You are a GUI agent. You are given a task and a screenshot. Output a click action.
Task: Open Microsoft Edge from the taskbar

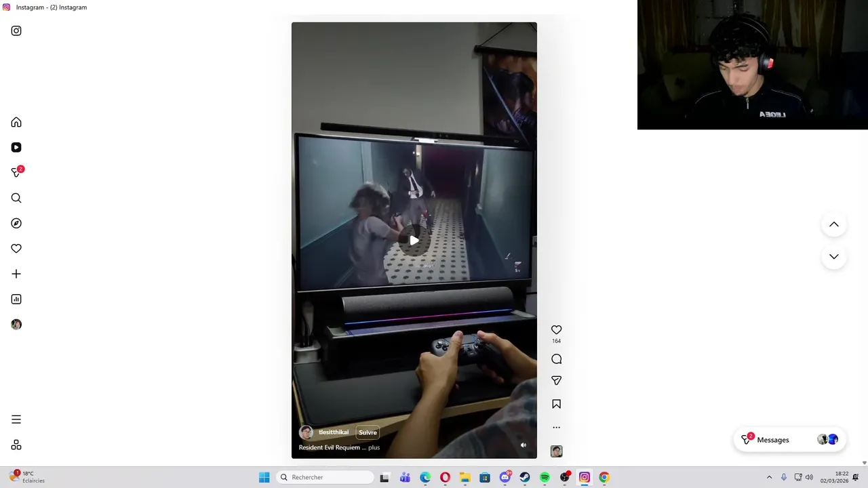[x=425, y=477]
